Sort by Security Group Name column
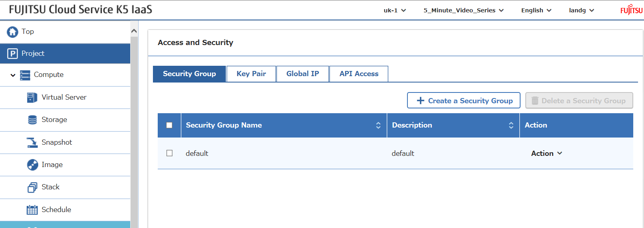644x228 pixels. pos(378,125)
